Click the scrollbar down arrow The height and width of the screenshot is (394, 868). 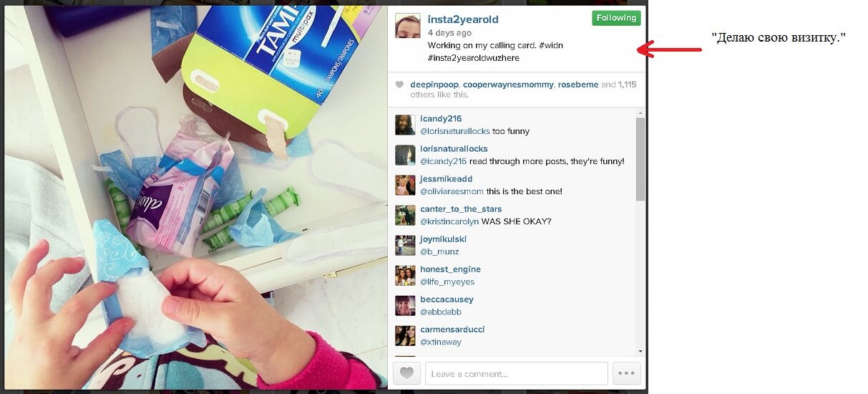click(x=640, y=352)
